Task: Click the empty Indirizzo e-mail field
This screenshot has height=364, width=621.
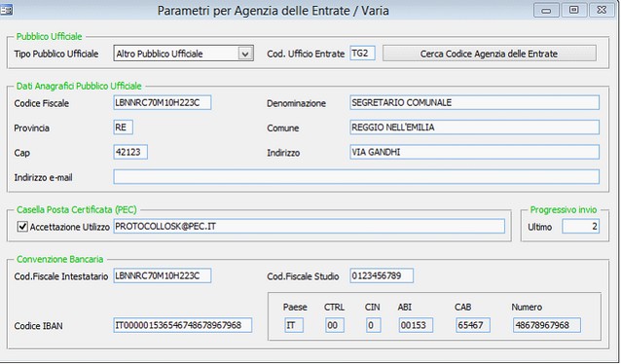Action: (356, 177)
